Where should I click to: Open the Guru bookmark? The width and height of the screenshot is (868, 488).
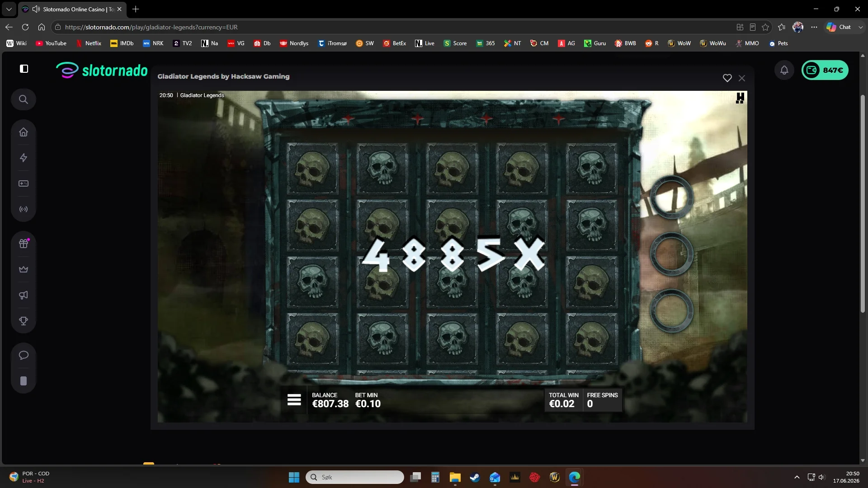[595, 43]
